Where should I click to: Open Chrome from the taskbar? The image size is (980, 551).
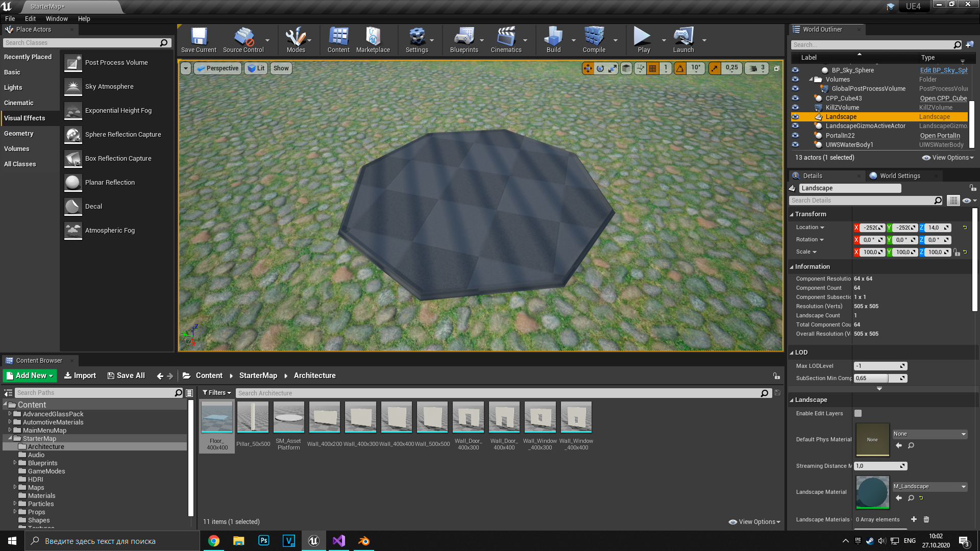[213, 541]
